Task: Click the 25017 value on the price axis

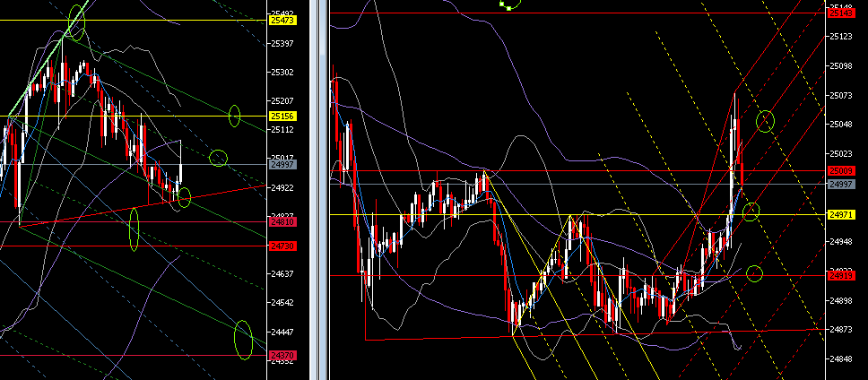Action: tap(283, 159)
